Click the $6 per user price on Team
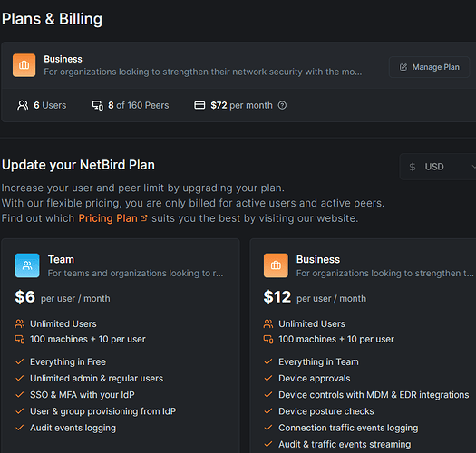The height and width of the screenshot is (453, 476). pos(63,297)
